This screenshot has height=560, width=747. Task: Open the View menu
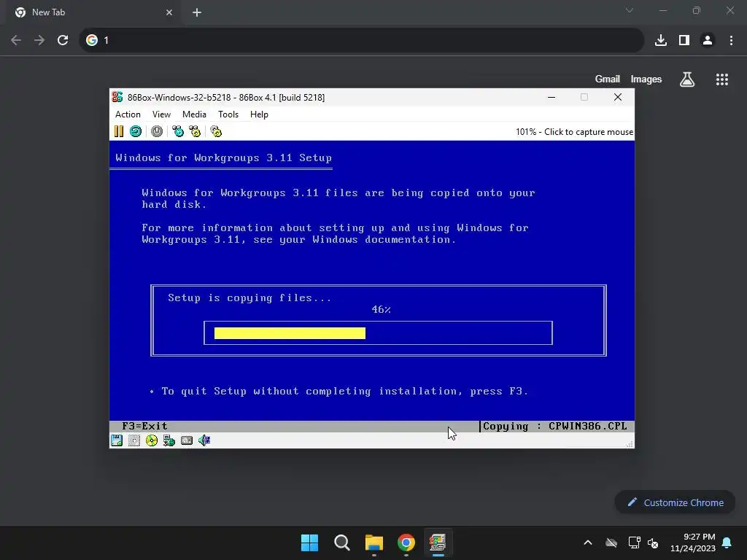[x=161, y=114]
